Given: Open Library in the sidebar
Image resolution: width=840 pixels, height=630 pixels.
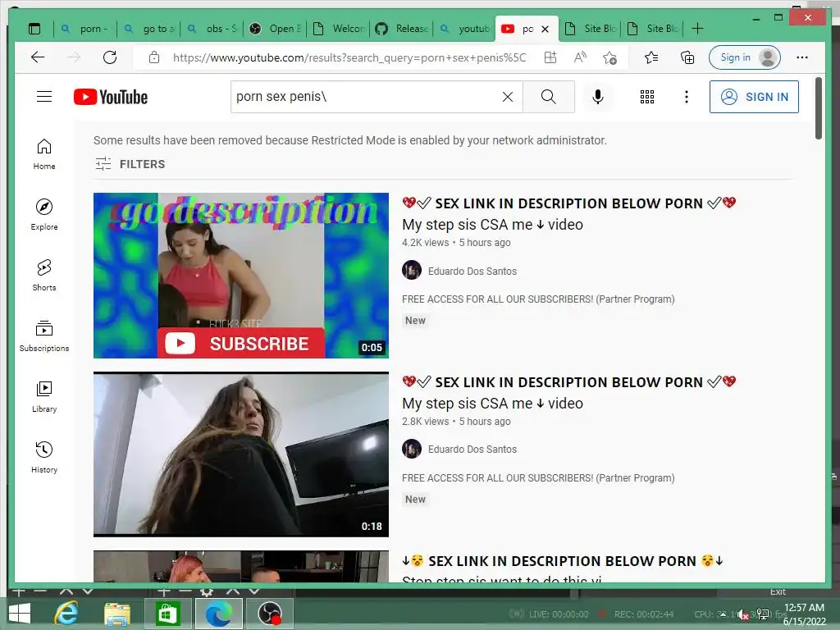Looking at the screenshot, I should pyautogui.click(x=44, y=396).
